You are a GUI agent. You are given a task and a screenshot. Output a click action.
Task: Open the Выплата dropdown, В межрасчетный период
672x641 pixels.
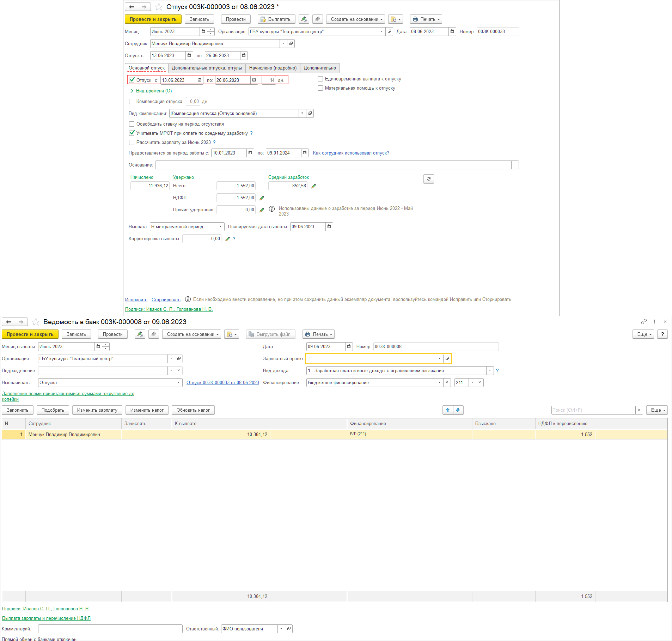pyautogui.click(x=220, y=226)
